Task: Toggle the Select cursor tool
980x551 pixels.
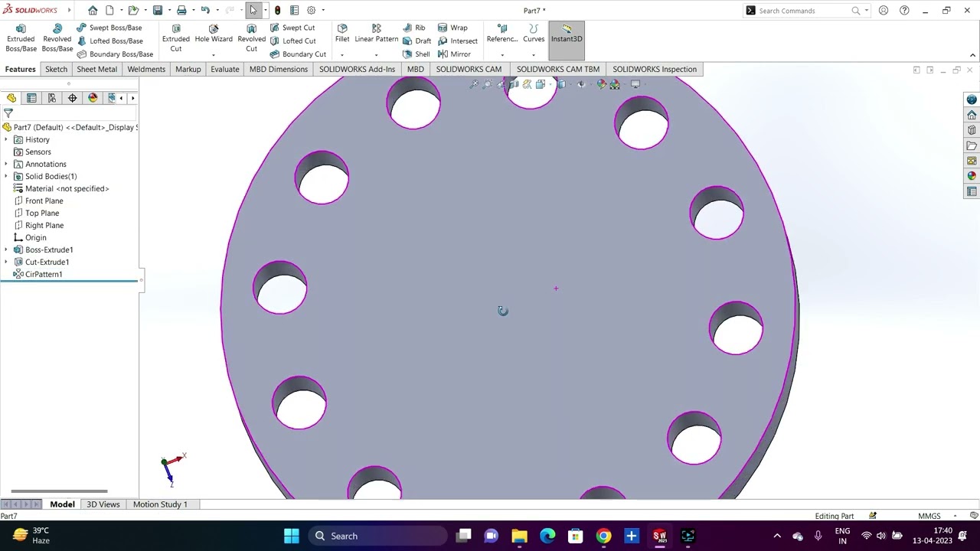Action: pyautogui.click(x=253, y=10)
